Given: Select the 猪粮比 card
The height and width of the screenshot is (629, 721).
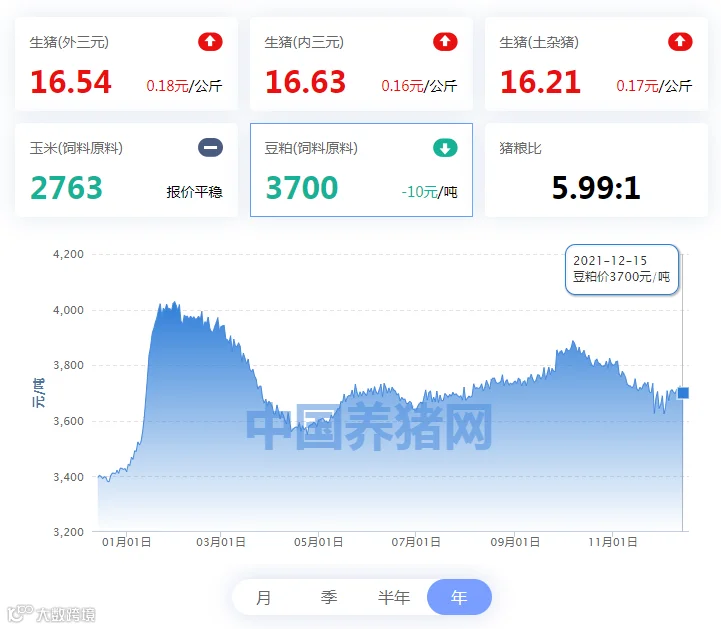Looking at the screenshot, I should coord(596,170).
